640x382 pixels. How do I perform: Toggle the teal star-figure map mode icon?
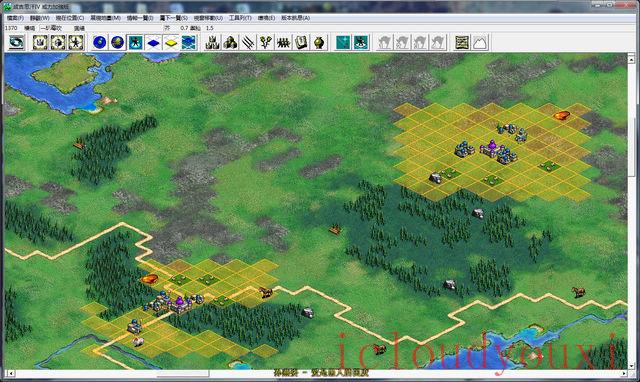pyautogui.click(x=135, y=42)
